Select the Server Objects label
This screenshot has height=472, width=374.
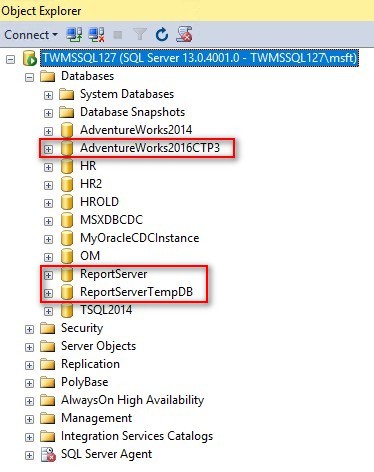coord(99,346)
